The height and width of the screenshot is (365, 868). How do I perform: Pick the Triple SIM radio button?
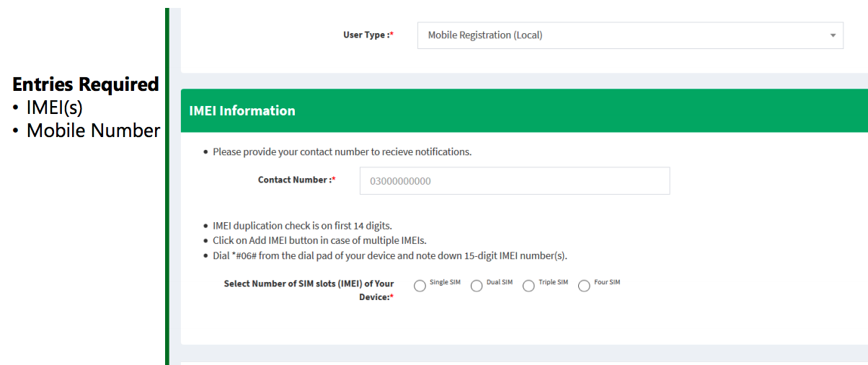(x=528, y=286)
